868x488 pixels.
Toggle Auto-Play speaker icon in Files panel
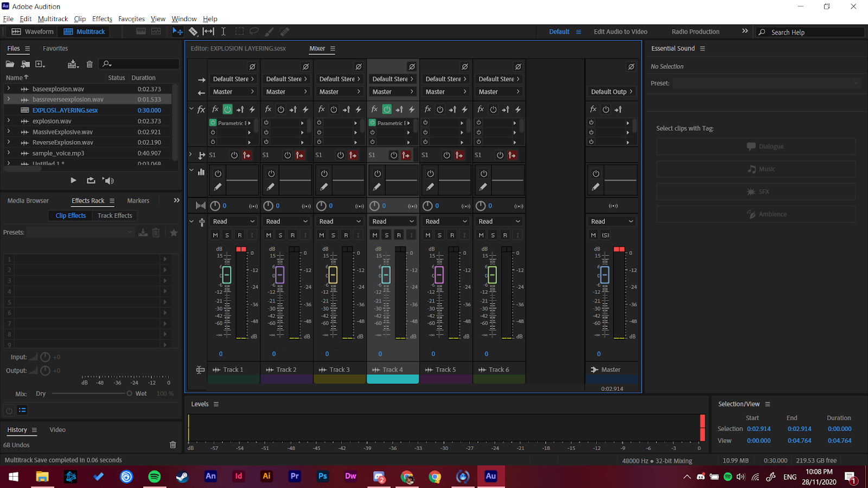pyautogui.click(x=108, y=181)
